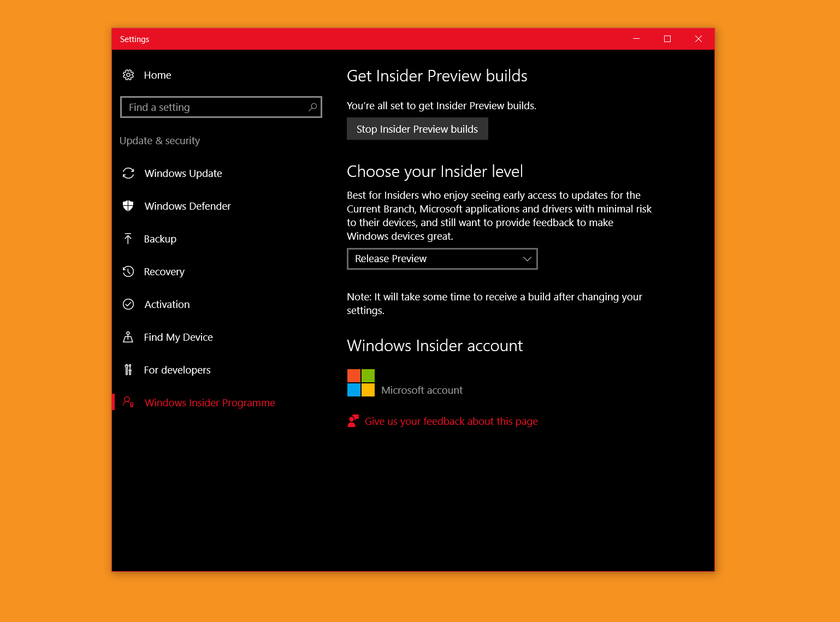Open Windows Defender settings
The image size is (840, 622).
click(x=187, y=206)
